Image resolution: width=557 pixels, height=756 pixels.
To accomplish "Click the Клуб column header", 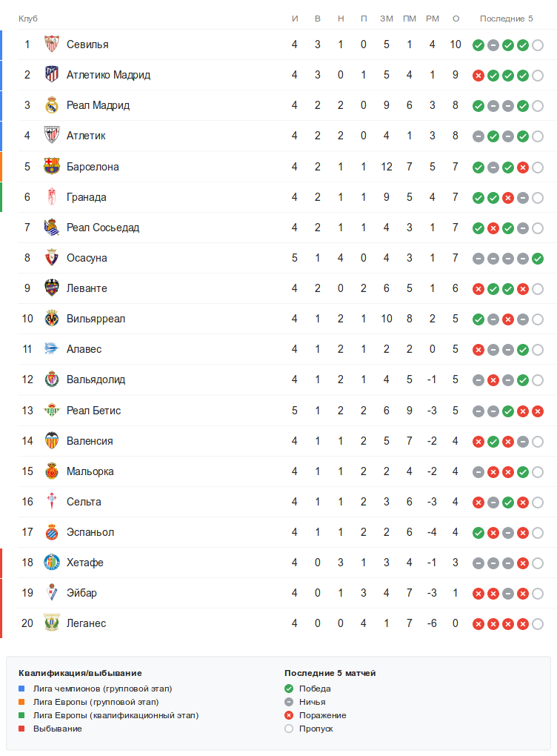I will (28, 18).
